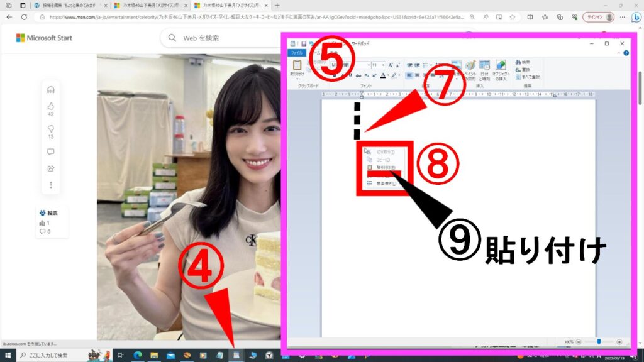Open the Replace (置換) command in WordPad
The width and height of the screenshot is (644, 362).
(523, 69)
